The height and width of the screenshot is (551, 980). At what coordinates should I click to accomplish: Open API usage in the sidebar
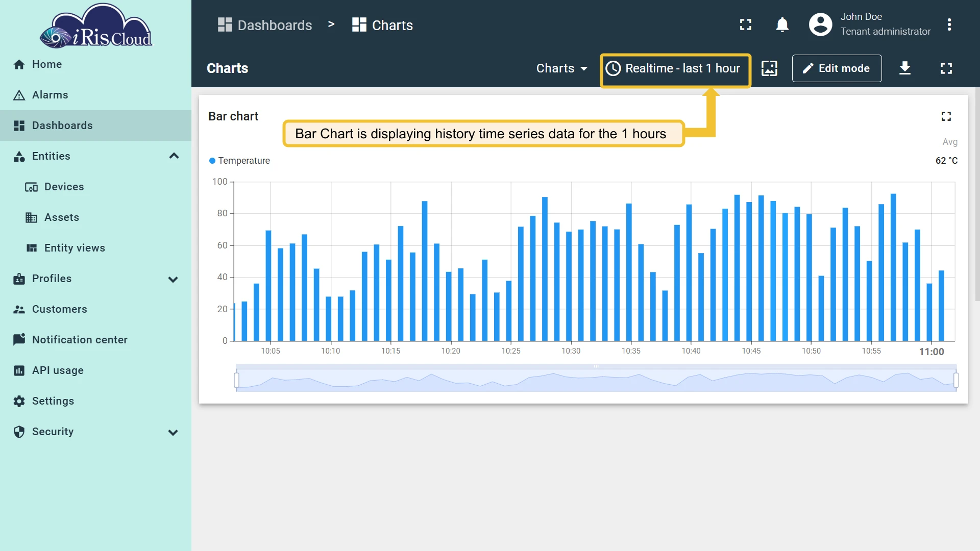click(x=95, y=370)
